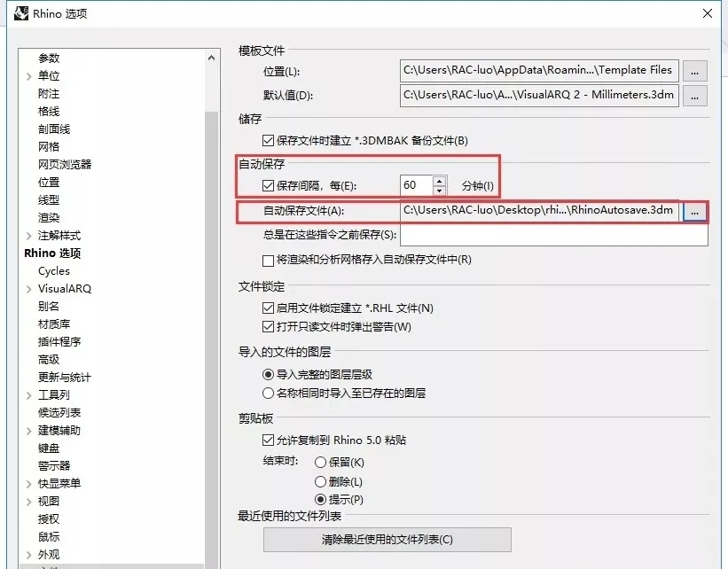The width and height of the screenshot is (728, 569).
Task: Select the 保留(K) radio option
Action: coord(321,463)
